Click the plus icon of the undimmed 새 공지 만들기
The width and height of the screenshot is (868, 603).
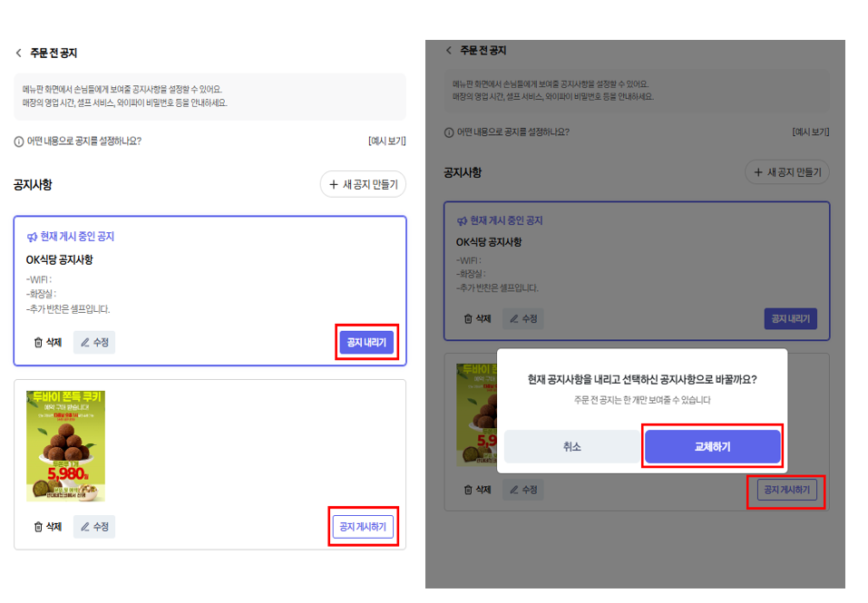click(334, 185)
